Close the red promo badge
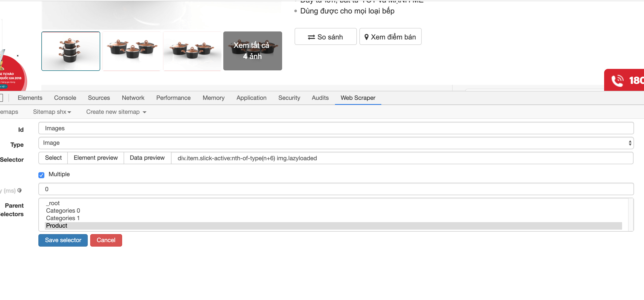The width and height of the screenshot is (644, 300). coord(18,56)
